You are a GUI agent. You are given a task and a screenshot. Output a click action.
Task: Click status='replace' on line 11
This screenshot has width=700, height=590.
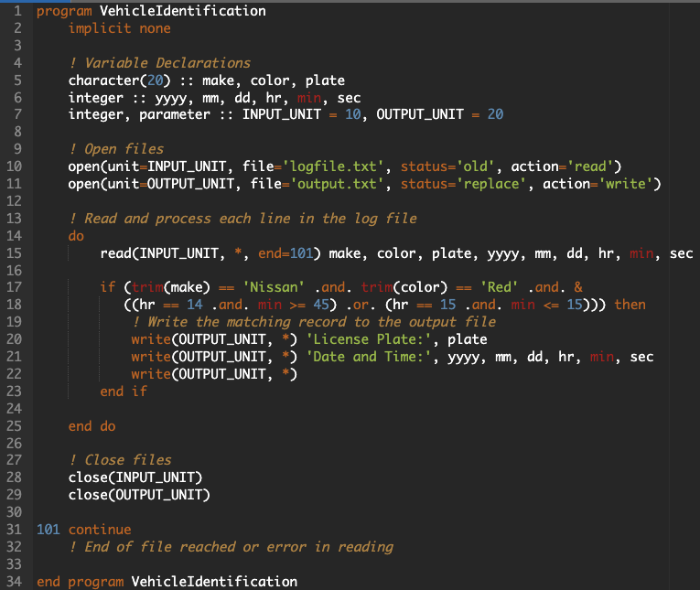coord(463,184)
